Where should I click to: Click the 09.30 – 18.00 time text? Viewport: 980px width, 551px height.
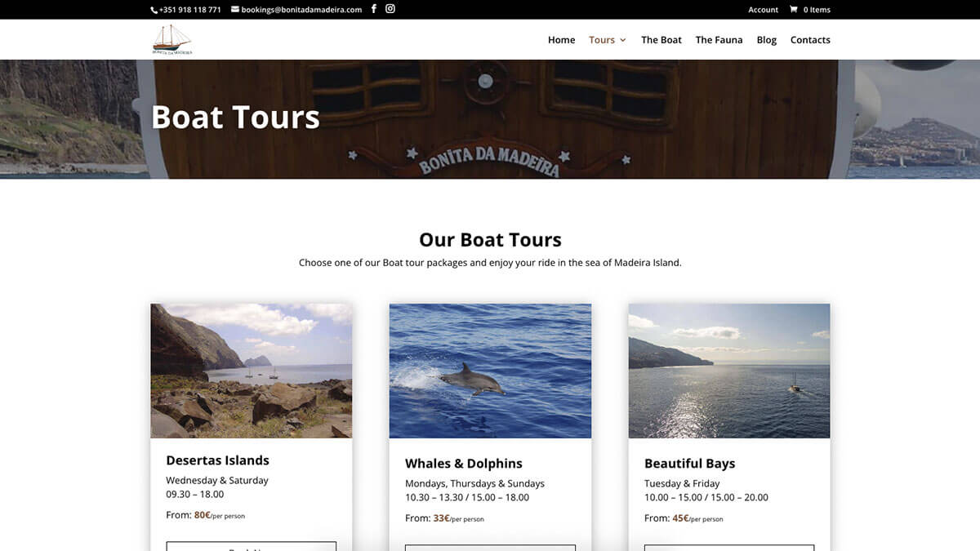(194, 495)
